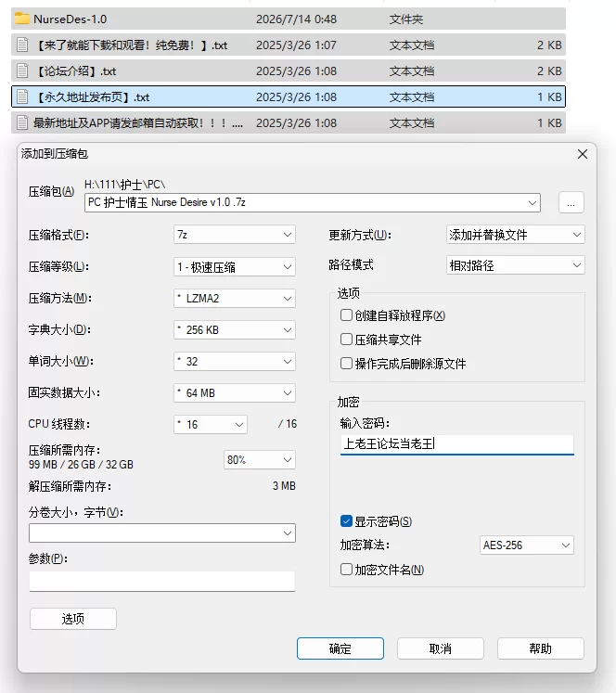
Task: Select the NurseDes-1.0 folder name
Action: click(x=70, y=19)
